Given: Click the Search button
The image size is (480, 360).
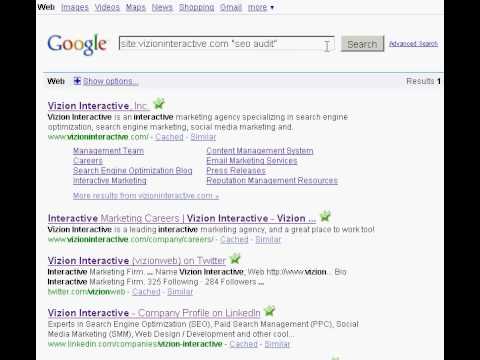Looking at the screenshot, I should (x=362, y=44).
